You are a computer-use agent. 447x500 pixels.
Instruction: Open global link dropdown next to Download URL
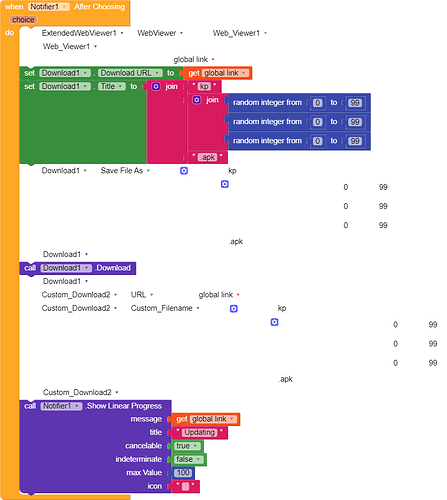(x=225, y=73)
